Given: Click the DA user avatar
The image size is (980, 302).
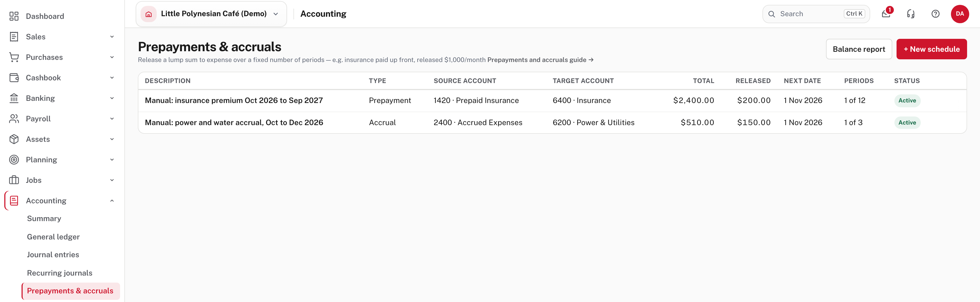Looking at the screenshot, I should (x=960, y=14).
